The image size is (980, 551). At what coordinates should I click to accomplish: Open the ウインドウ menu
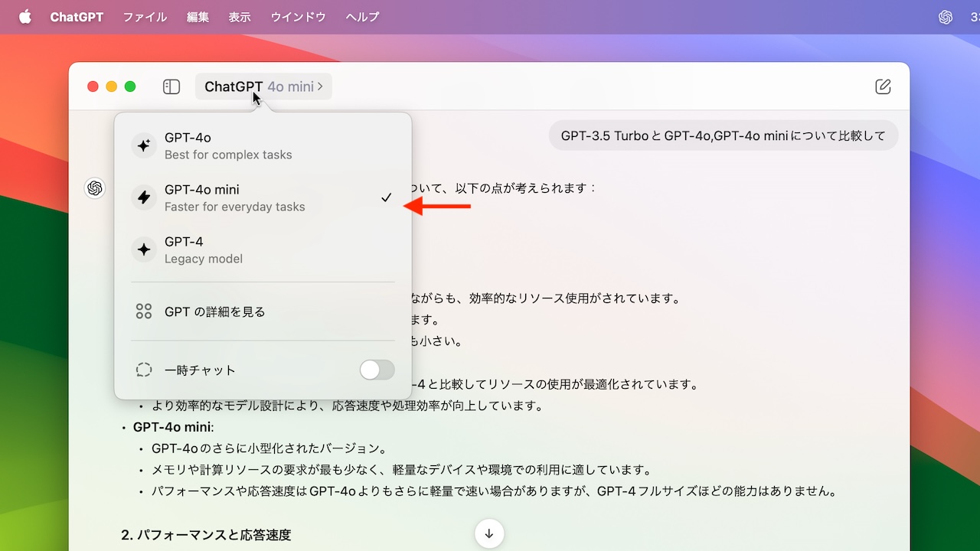coord(298,17)
